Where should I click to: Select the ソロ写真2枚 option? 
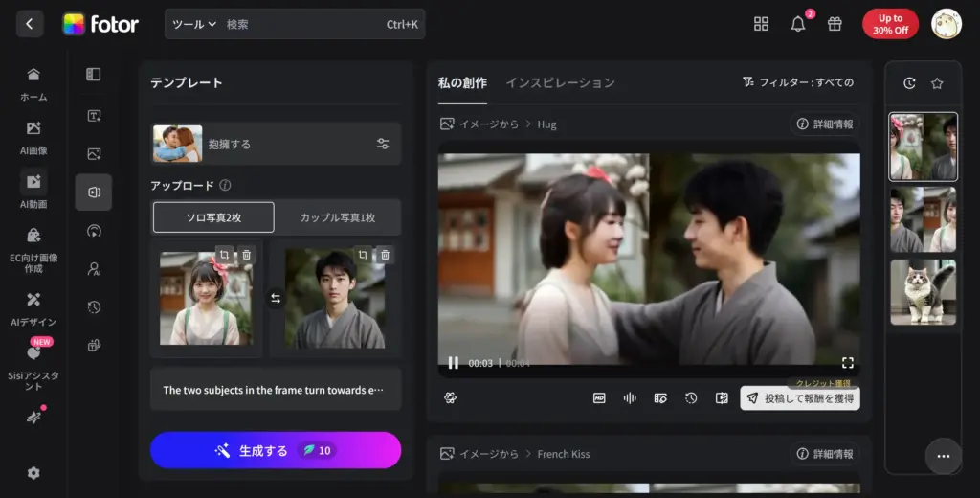tap(213, 217)
